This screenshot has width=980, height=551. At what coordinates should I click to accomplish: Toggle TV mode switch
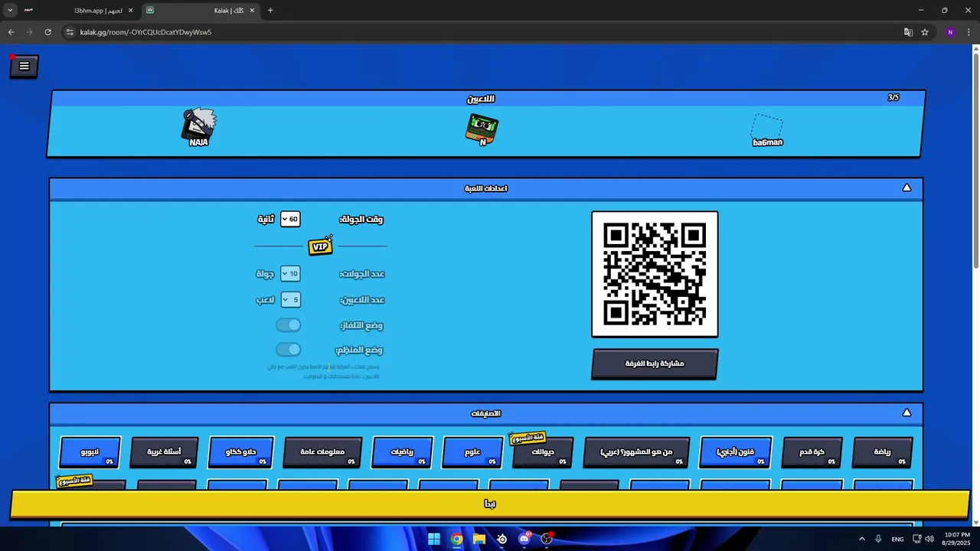tap(289, 324)
